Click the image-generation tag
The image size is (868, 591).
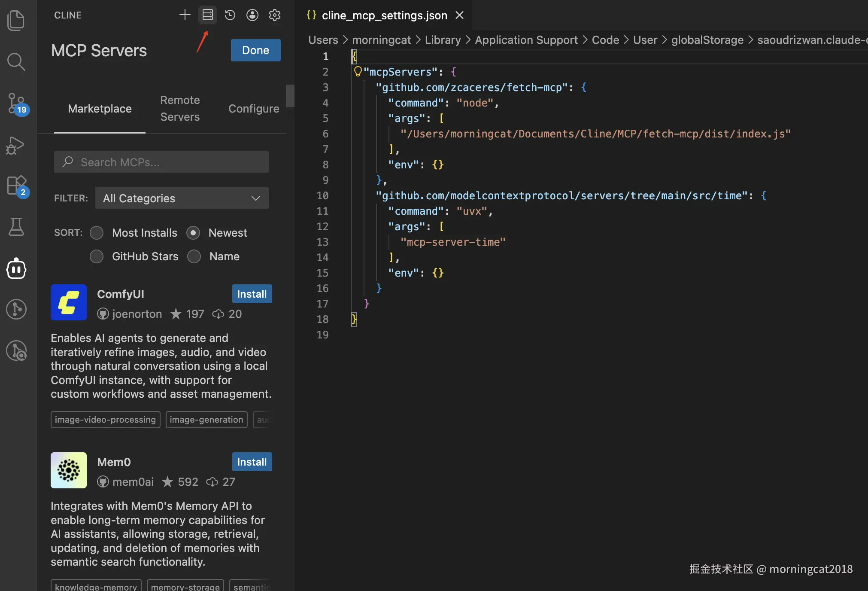206,420
